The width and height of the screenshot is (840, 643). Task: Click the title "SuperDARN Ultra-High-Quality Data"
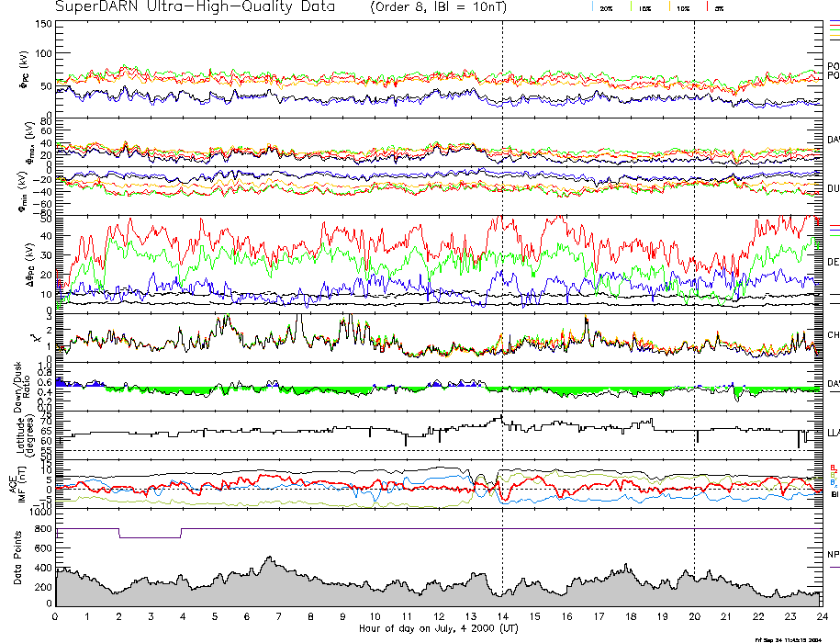click(x=195, y=7)
